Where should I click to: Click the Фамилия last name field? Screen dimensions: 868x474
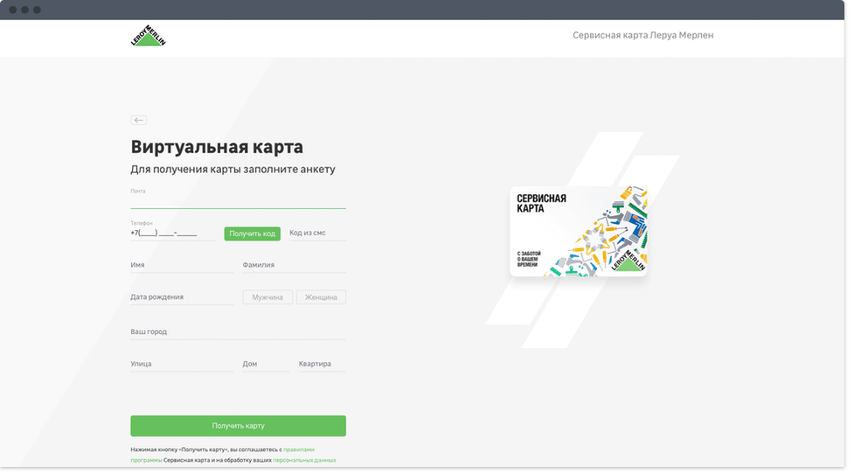coord(294,265)
